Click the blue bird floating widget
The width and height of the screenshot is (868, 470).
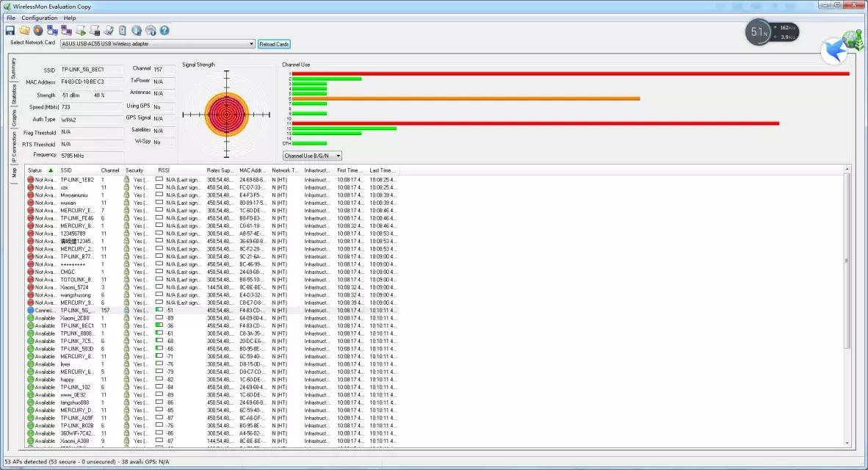833,50
